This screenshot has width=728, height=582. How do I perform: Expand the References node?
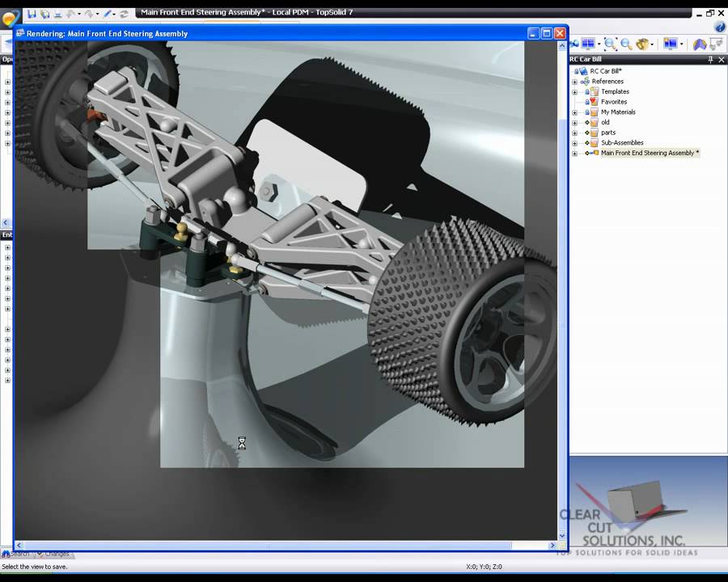(x=575, y=82)
